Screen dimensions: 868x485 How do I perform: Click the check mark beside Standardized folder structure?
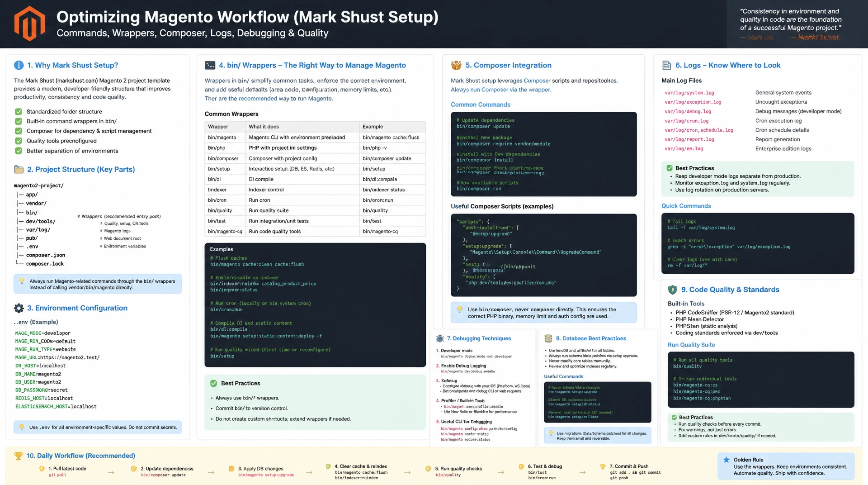coord(19,112)
